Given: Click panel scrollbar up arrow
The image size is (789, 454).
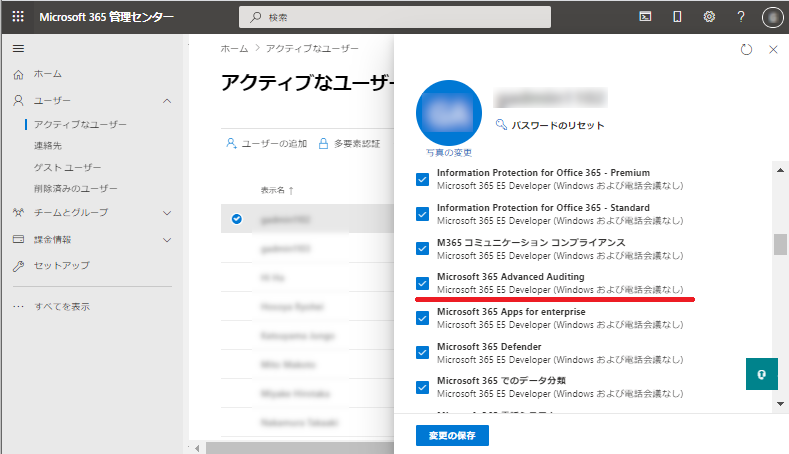Looking at the screenshot, I should coord(780,170).
